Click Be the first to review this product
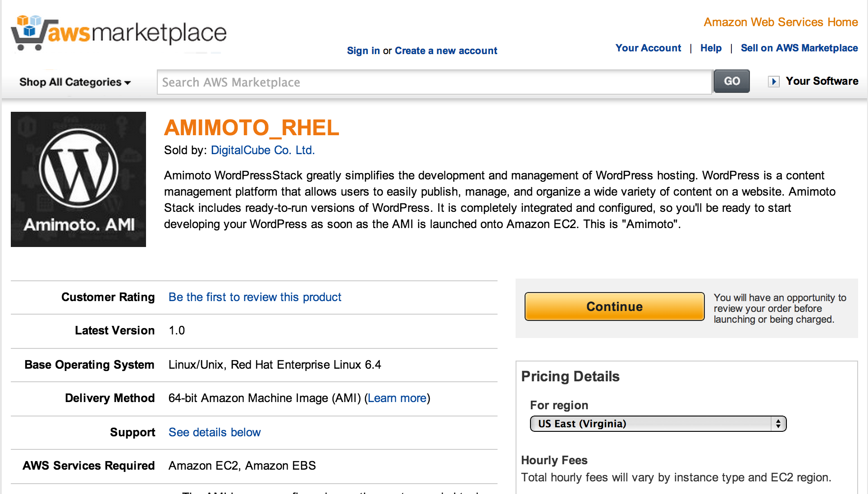The image size is (868, 494). (x=255, y=297)
